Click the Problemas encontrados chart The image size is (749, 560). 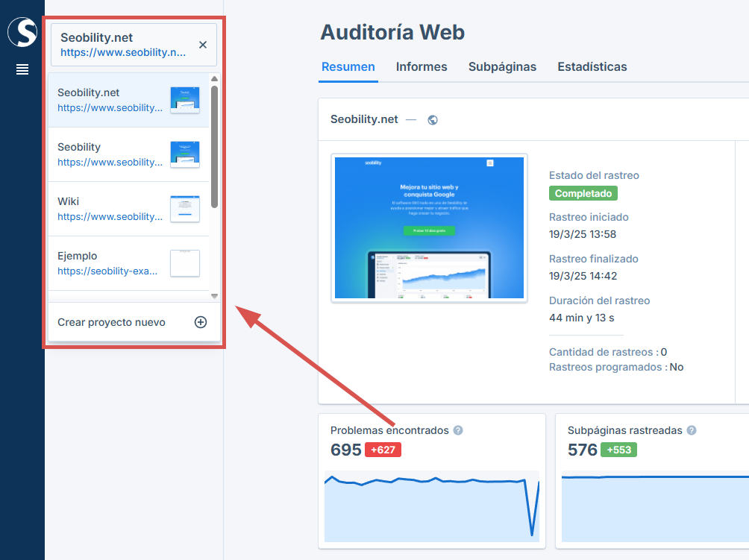(432, 506)
